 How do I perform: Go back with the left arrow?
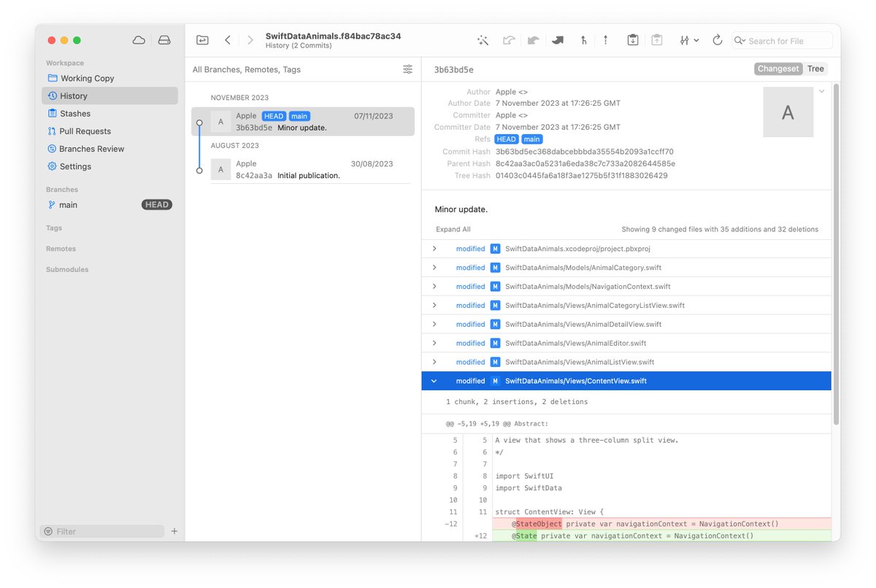tap(228, 40)
